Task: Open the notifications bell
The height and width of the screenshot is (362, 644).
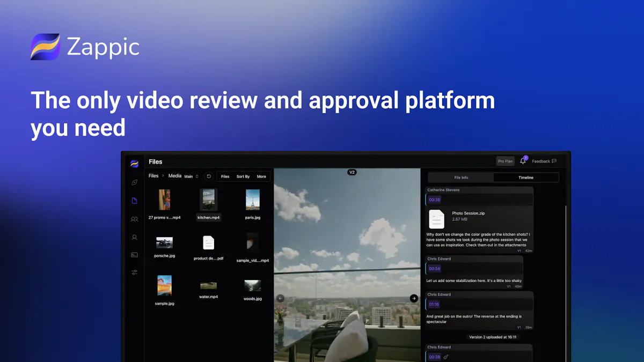Action: click(523, 161)
